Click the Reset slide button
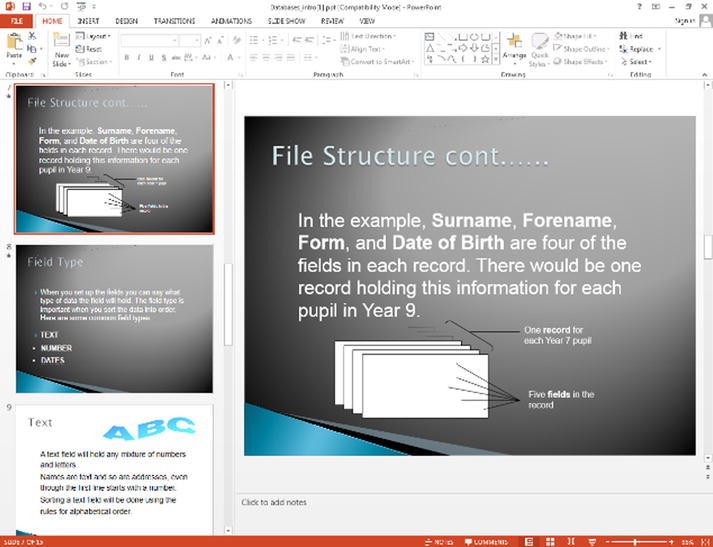 [x=93, y=48]
